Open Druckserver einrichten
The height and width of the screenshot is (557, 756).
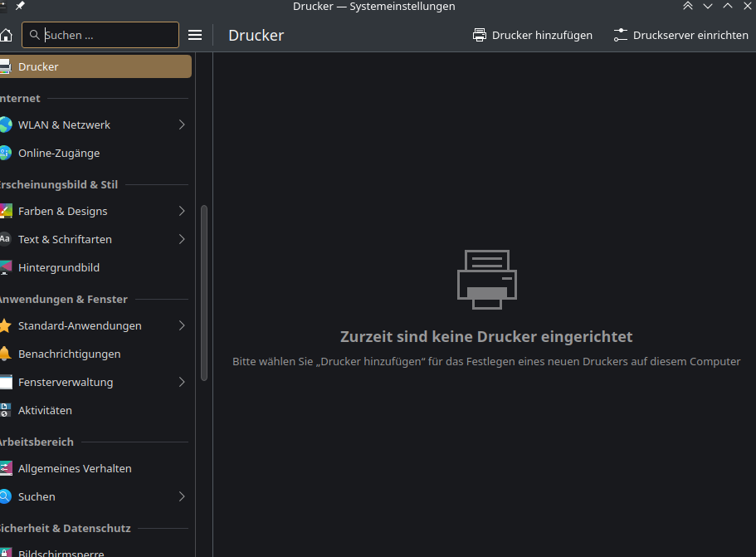coord(680,35)
